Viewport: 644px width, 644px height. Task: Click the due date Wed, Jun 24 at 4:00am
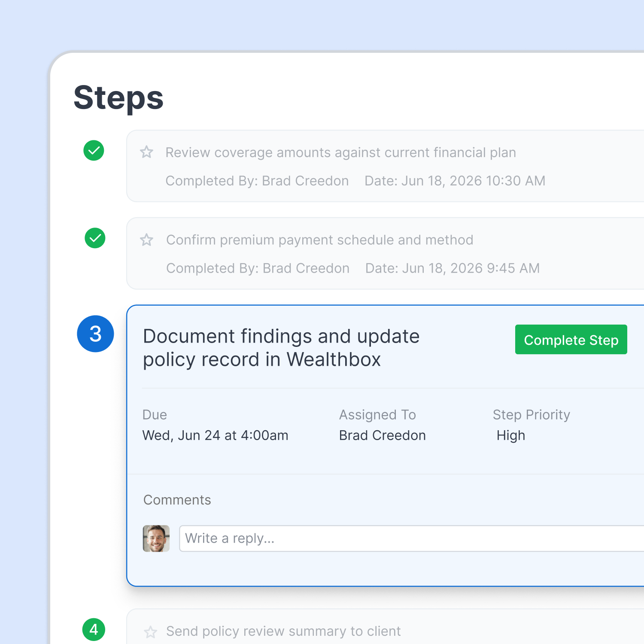[x=215, y=435]
